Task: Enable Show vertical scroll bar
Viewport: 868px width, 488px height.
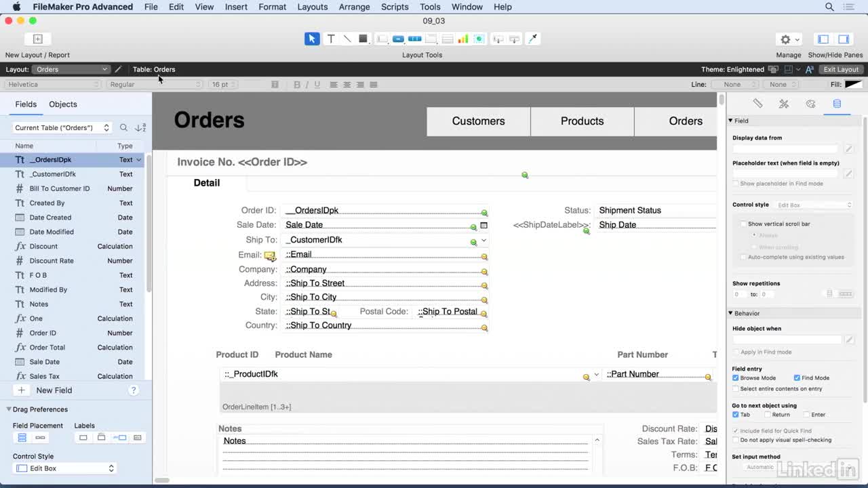Action: pos(744,224)
